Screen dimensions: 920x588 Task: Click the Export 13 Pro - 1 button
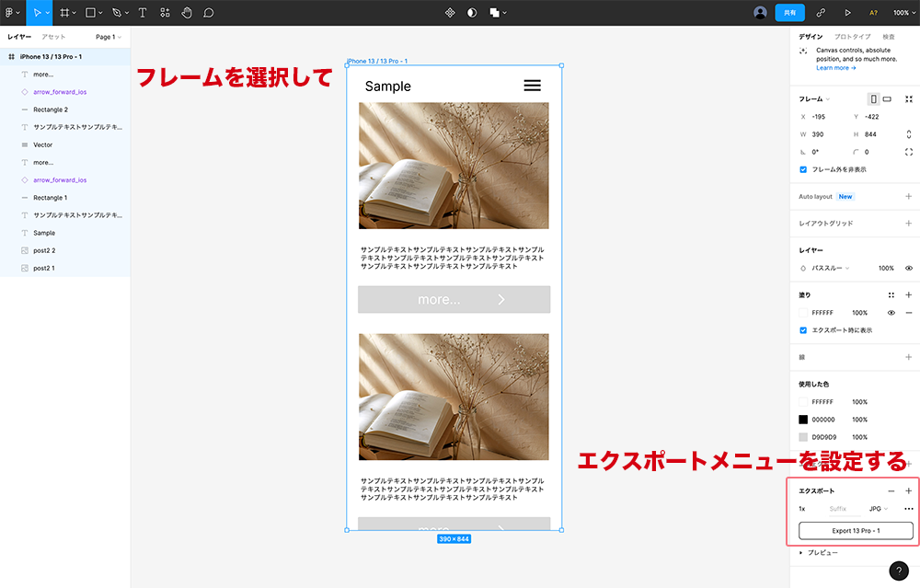pyautogui.click(x=856, y=531)
